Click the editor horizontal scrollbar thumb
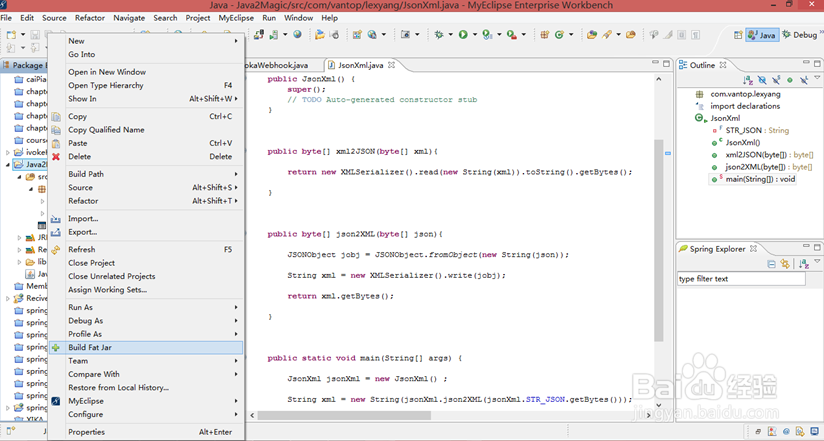824x441 pixels. [x=345, y=415]
